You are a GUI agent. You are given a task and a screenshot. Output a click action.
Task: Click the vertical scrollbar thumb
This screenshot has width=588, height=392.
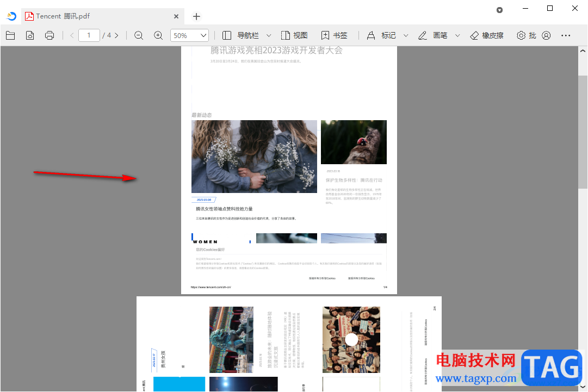[583, 132]
